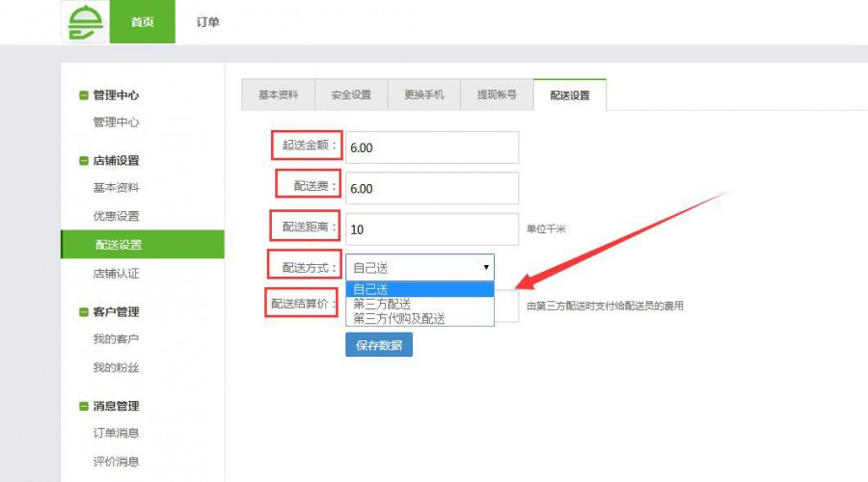Choose 第三方代购及配送 from the dropdown list
Image resolution: width=868 pixels, height=482 pixels.
click(x=420, y=318)
